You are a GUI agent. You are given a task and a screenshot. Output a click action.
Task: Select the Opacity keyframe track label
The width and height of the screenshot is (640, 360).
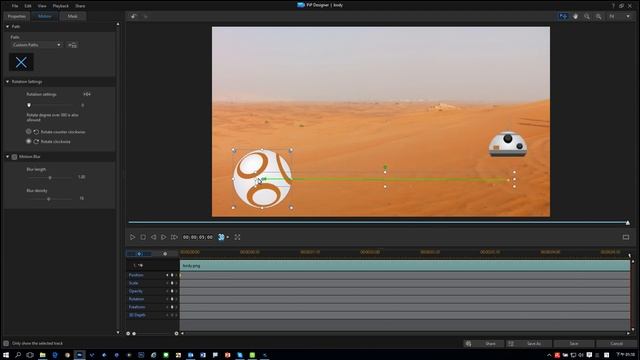tap(136, 291)
